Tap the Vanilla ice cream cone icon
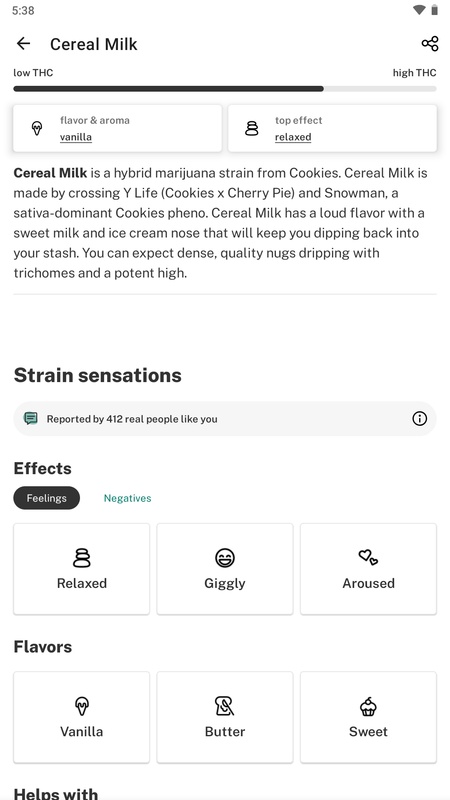Image resolution: width=450 pixels, height=800 pixels. click(x=82, y=707)
